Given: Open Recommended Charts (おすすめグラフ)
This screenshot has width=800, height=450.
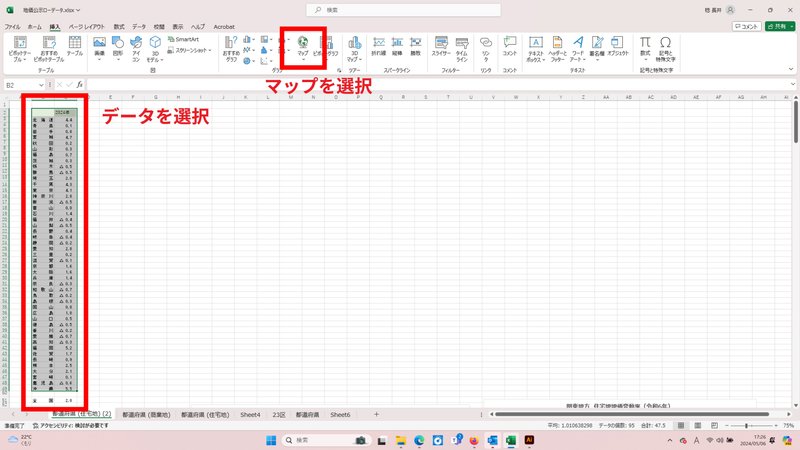Looking at the screenshot, I should pos(231,49).
